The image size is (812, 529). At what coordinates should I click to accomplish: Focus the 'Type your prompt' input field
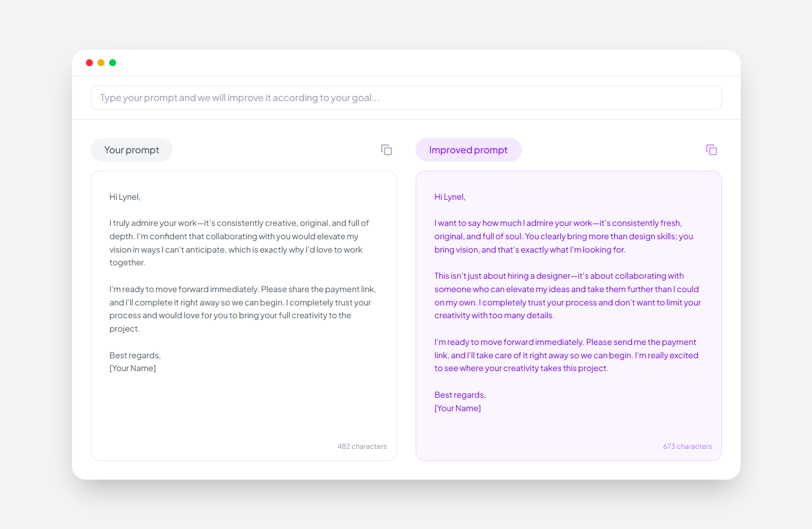(x=406, y=98)
